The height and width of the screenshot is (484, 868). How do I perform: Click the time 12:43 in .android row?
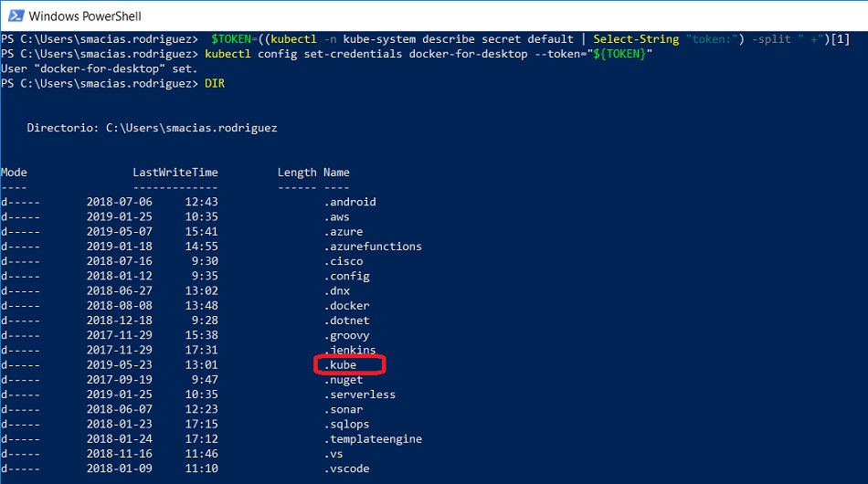point(202,202)
